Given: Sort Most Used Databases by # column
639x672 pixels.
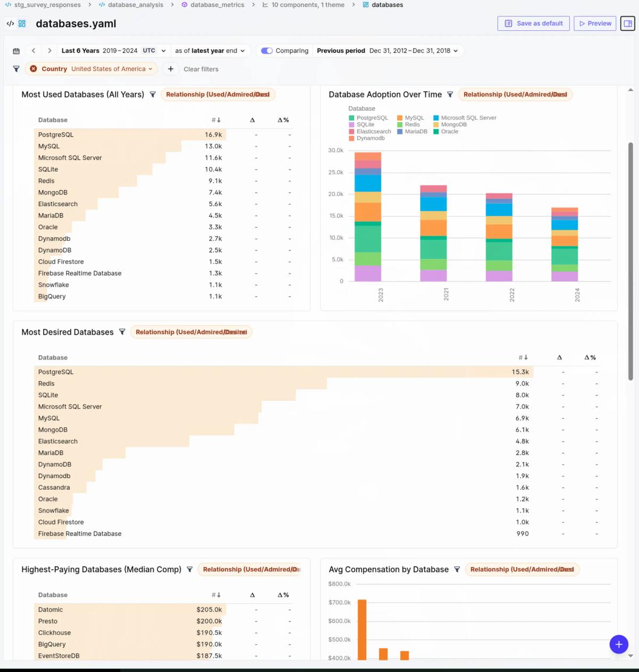Looking at the screenshot, I should coord(216,120).
